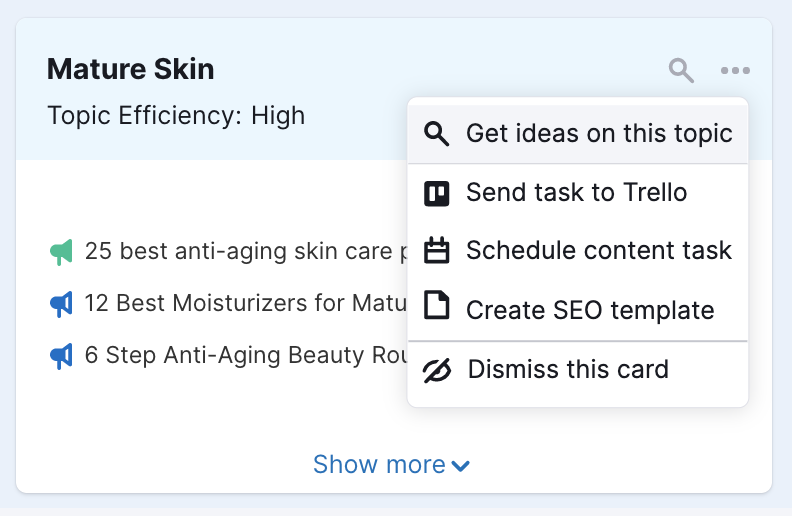Click the Mature Skin card title
Viewport: 792px width, 516px height.
click(x=131, y=69)
